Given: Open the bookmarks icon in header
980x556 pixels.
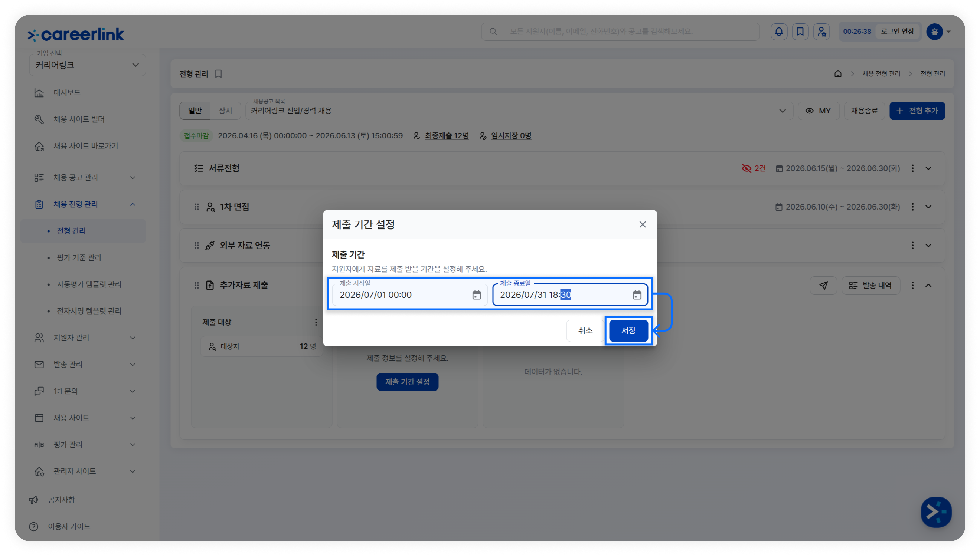Looking at the screenshot, I should pyautogui.click(x=800, y=31).
